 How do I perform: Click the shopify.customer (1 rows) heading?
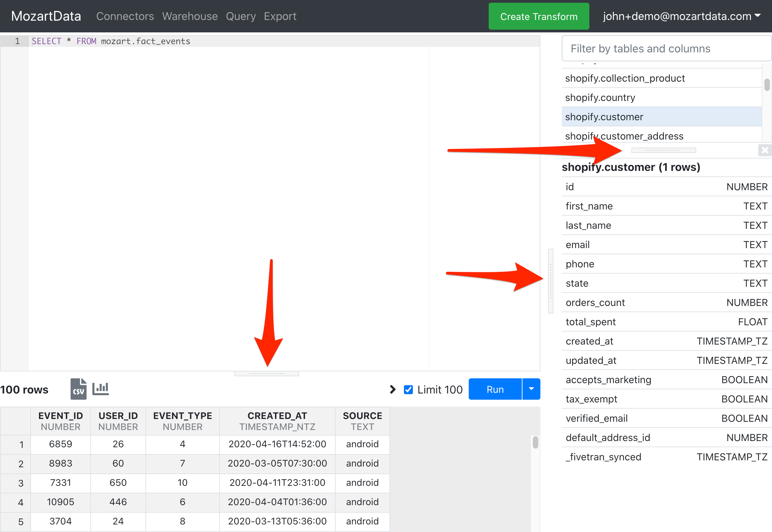[631, 167]
